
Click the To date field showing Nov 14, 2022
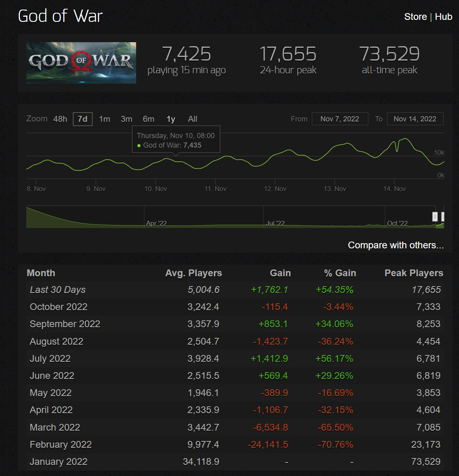pos(415,119)
